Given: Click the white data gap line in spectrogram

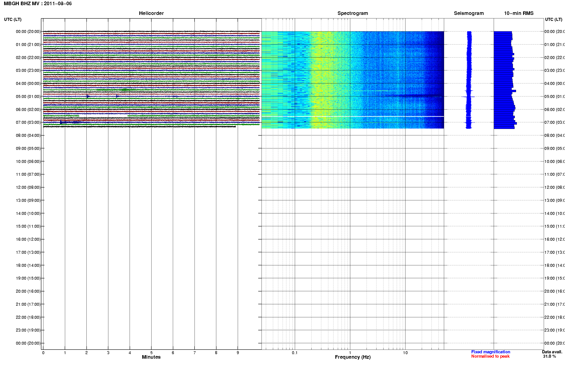Looking at the screenshot, I should (x=353, y=117).
